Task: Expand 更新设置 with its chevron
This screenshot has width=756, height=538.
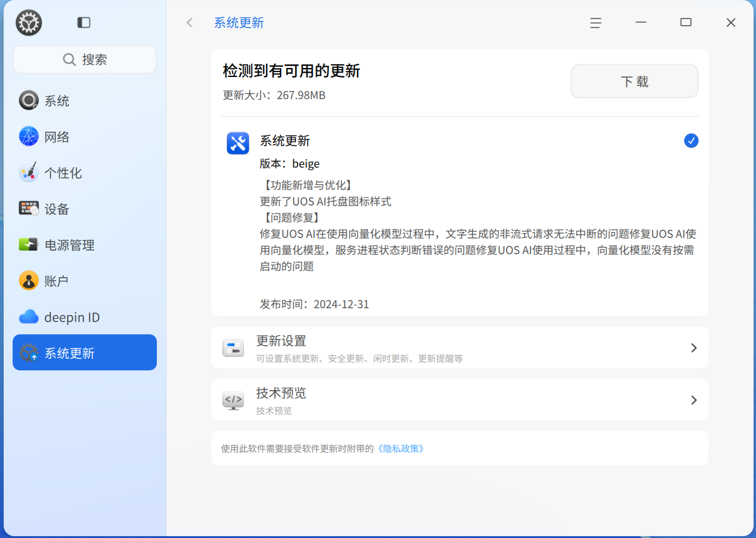Action: (x=694, y=347)
